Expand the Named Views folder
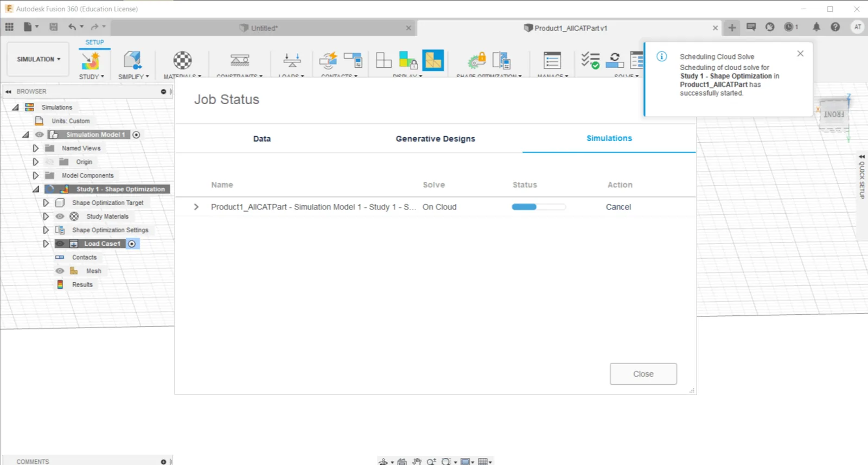 35,148
